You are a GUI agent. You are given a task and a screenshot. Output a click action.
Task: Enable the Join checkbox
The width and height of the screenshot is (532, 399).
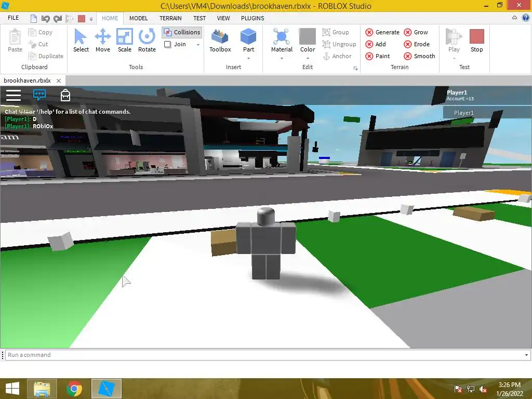[x=168, y=44]
